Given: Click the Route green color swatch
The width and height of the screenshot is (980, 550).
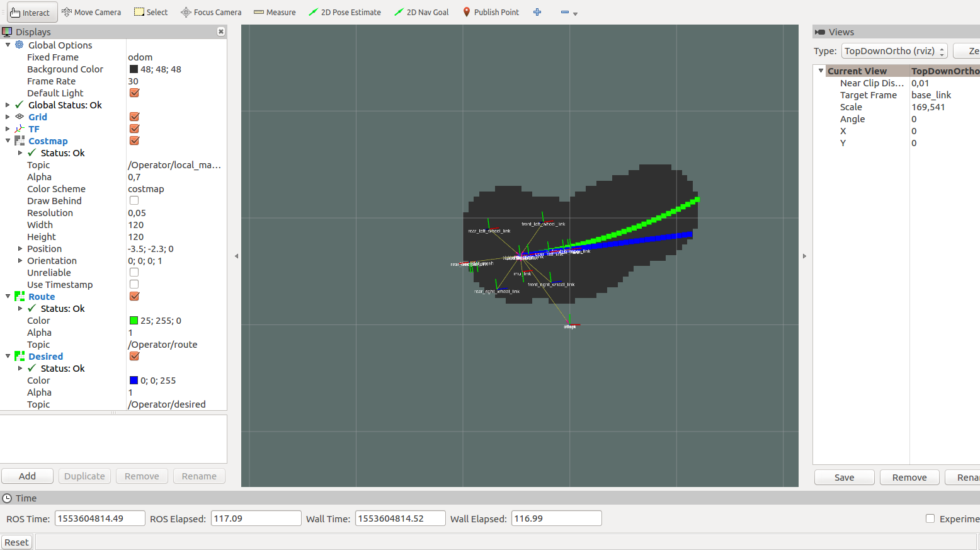Looking at the screenshot, I should click(134, 320).
